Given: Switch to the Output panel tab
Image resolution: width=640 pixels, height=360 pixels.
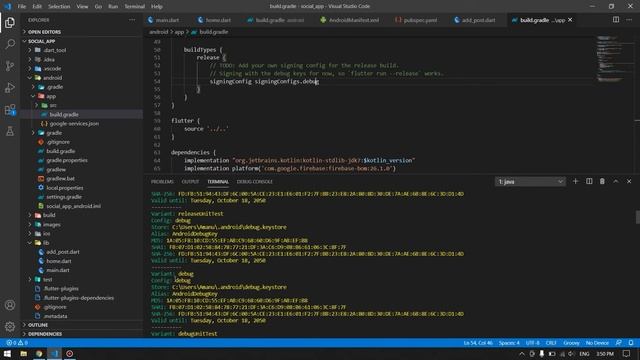Looking at the screenshot, I should click(190, 182).
